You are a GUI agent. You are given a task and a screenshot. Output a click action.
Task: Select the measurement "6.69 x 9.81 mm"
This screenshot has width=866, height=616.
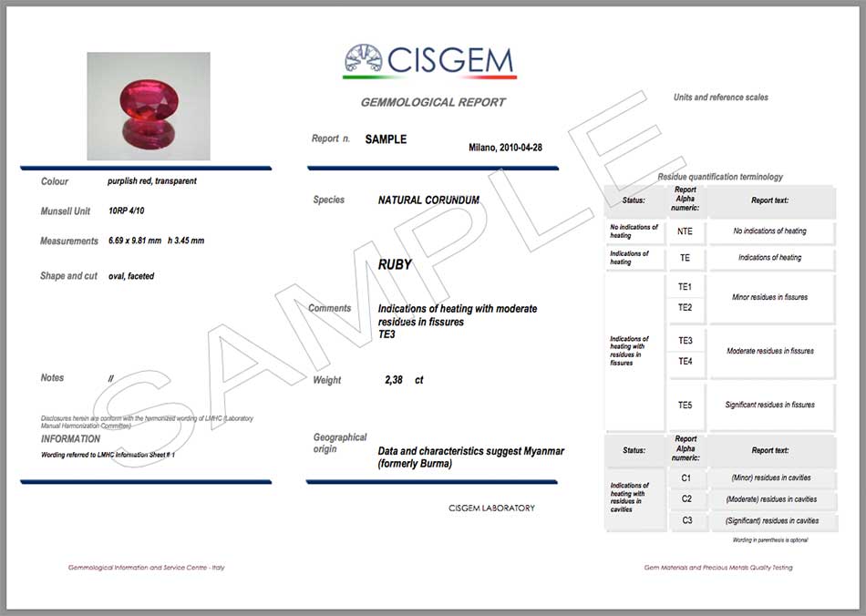[135, 241]
